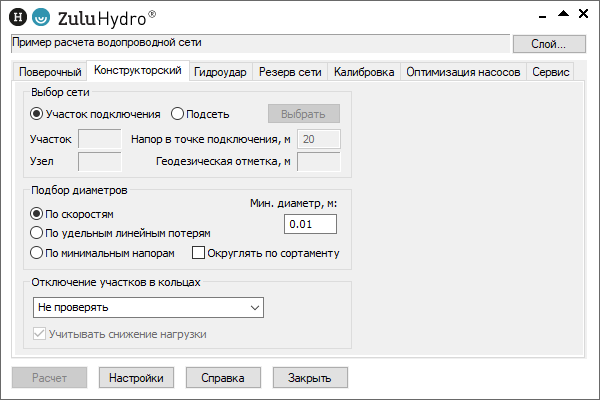Select 'По скоростям' diameter selection mode
This screenshot has height=400, width=600.
click(37, 213)
